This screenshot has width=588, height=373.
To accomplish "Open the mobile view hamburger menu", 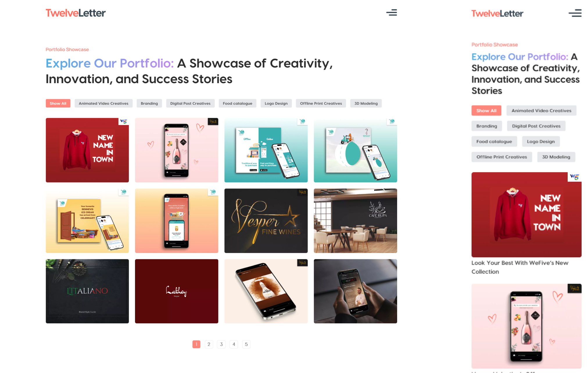I will 575,13.
